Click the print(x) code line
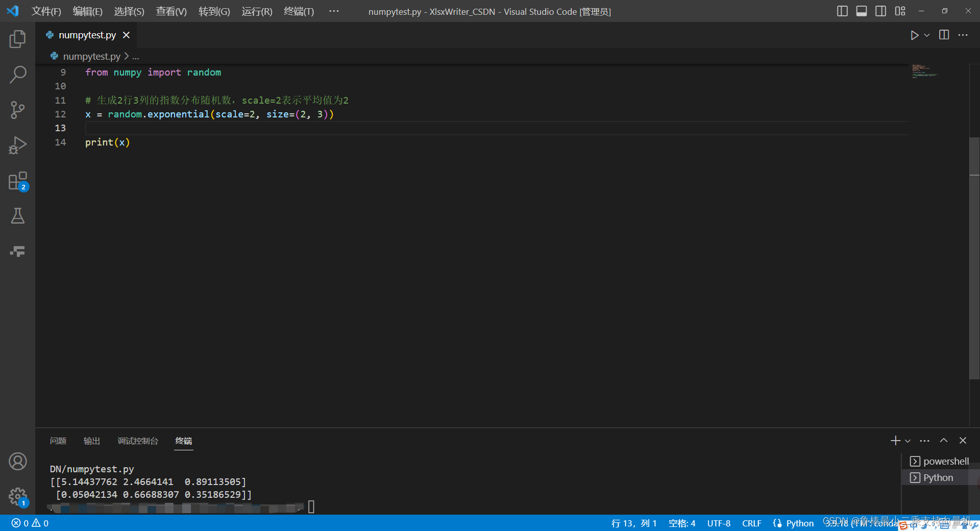Screen dimensions: 980x531 (108, 142)
